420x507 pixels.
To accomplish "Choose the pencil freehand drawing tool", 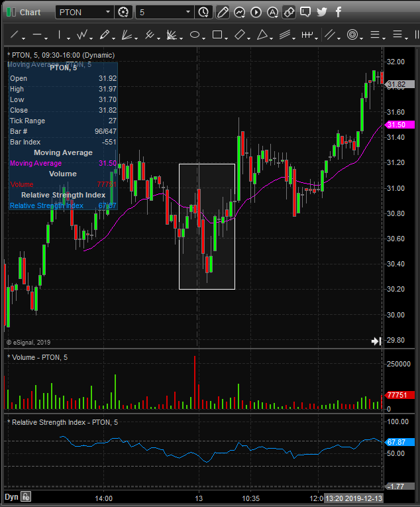I will (104, 34).
